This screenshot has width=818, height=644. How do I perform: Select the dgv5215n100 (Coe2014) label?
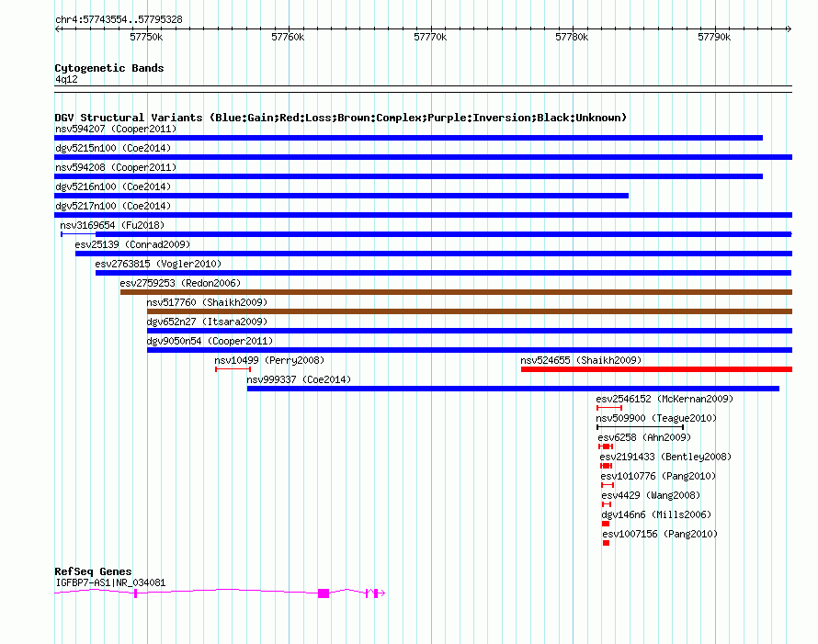tap(113, 148)
